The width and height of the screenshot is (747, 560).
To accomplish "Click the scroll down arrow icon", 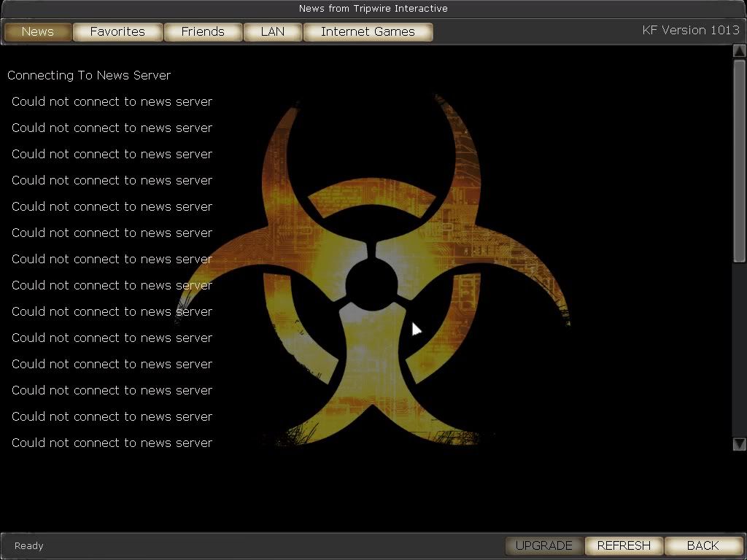I will [739, 443].
